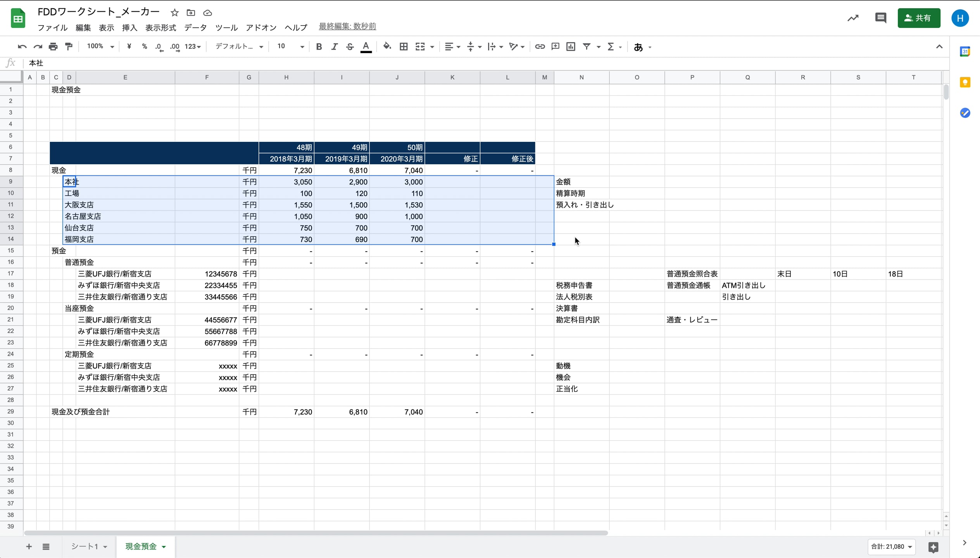Click the paint format icon

(x=69, y=47)
